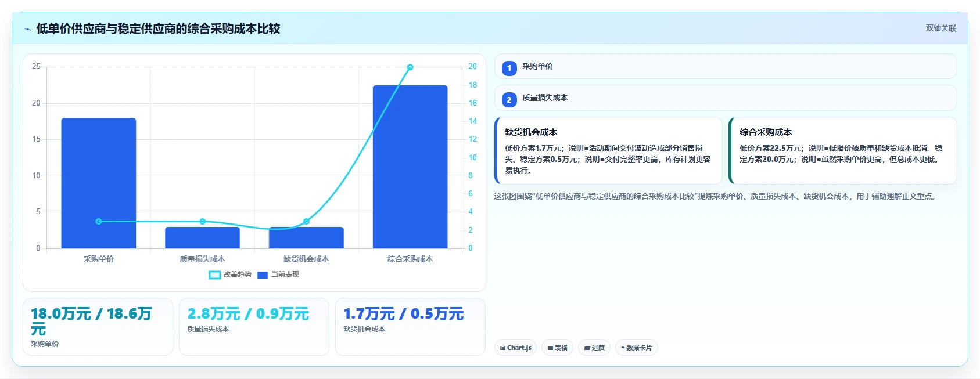Image resolution: width=980 pixels, height=379 pixels.
Task: Click the chart title 低单价供应商与稳定供应商的综合采购成本比较
Action: point(158,29)
